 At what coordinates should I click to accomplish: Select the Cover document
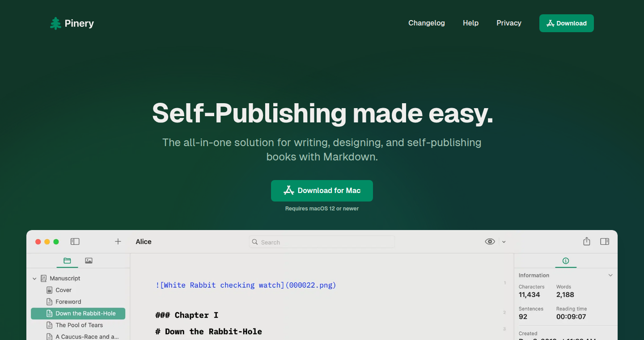(x=64, y=290)
